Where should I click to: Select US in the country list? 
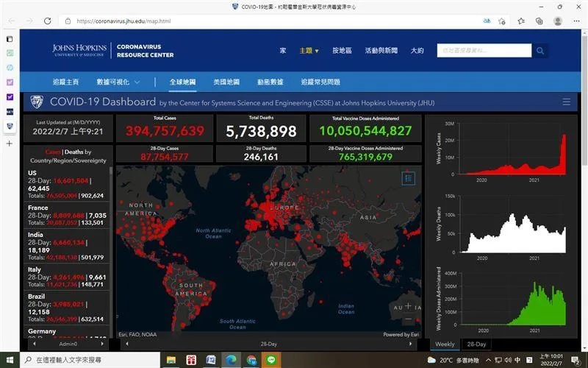pyautogui.click(x=67, y=185)
